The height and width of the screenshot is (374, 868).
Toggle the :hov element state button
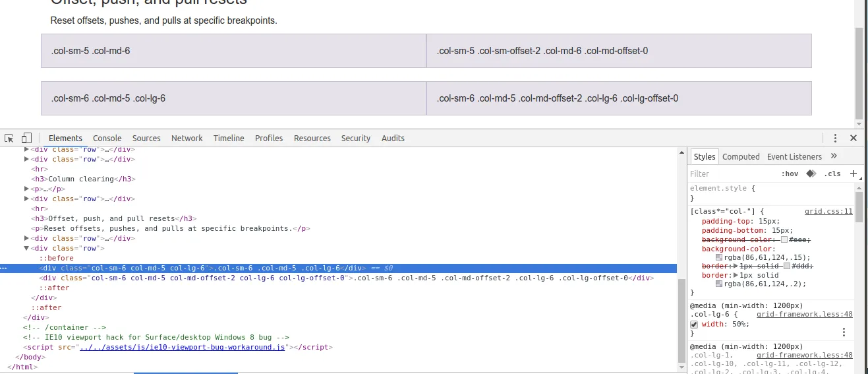click(x=790, y=173)
